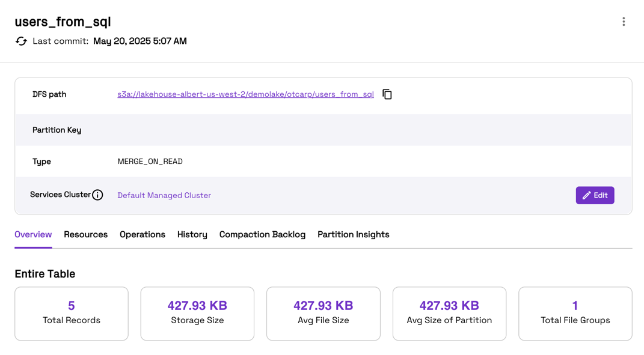Click the Storage Size card

coord(198,314)
